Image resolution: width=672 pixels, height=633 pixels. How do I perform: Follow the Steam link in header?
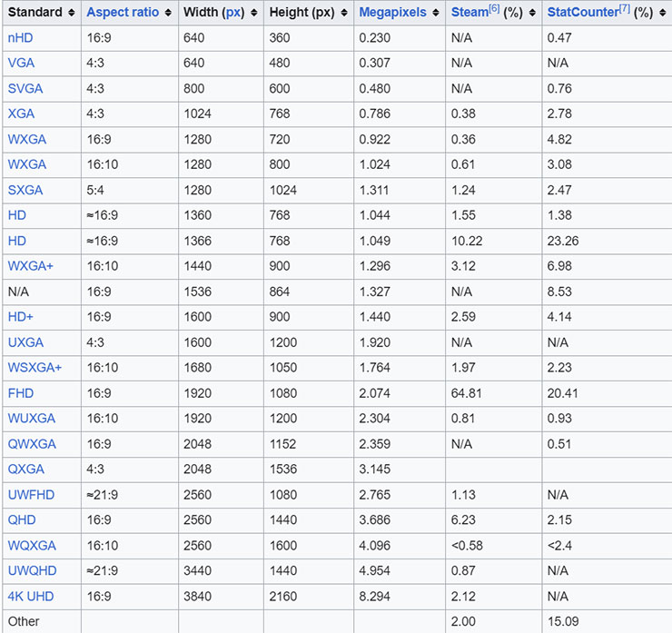click(x=469, y=13)
